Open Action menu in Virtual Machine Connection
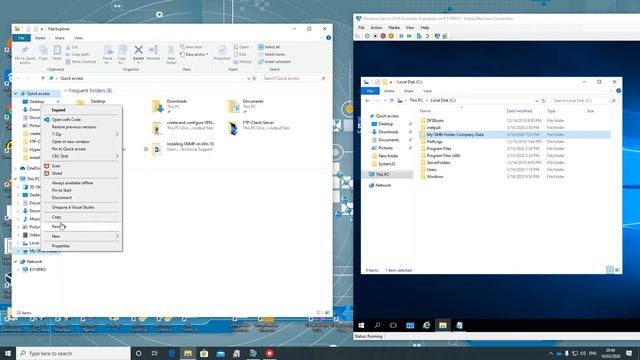640x360 pixels. point(376,28)
